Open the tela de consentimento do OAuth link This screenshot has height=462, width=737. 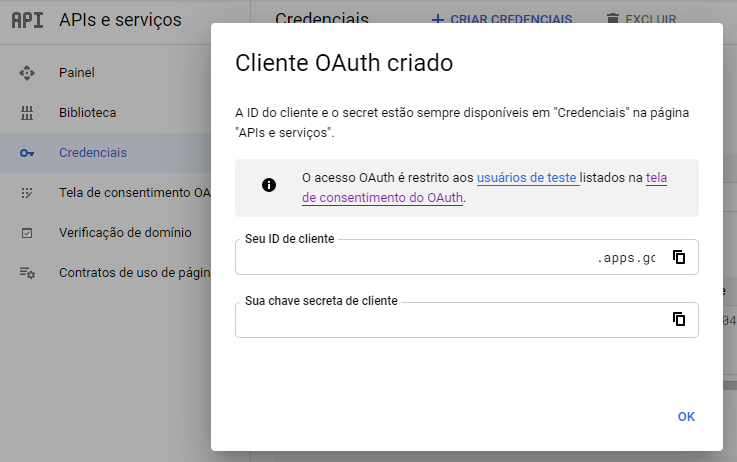pyautogui.click(x=485, y=188)
